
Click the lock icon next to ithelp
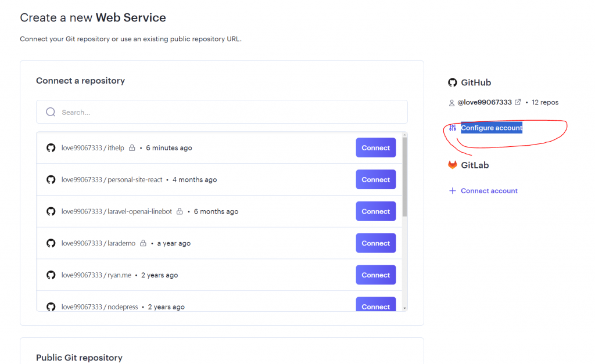pyautogui.click(x=132, y=148)
